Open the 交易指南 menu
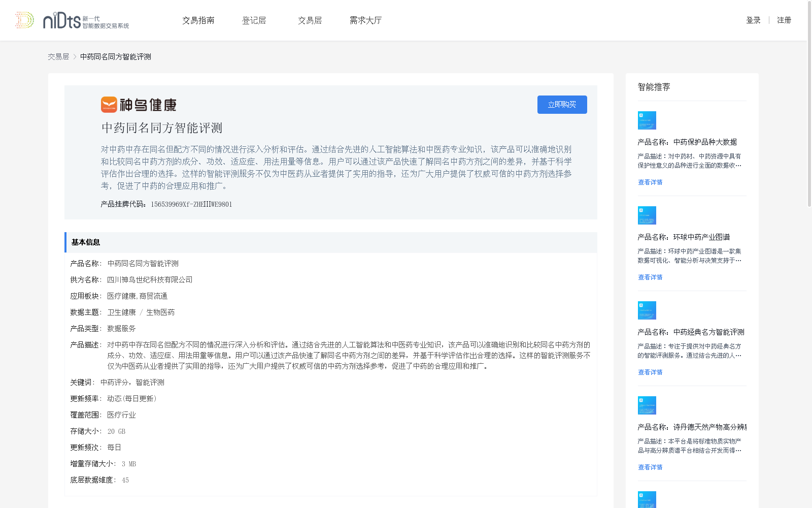The width and height of the screenshot is (812, 508). [198, 20]
